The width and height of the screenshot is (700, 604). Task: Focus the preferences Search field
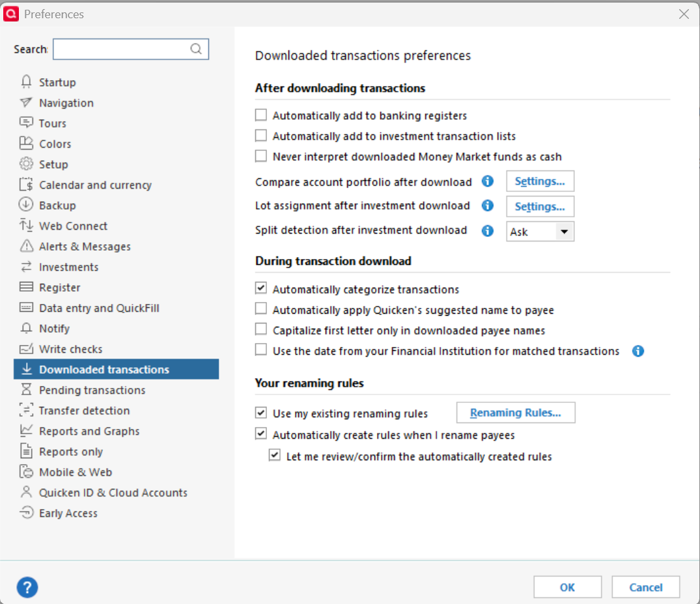[131, 49]
